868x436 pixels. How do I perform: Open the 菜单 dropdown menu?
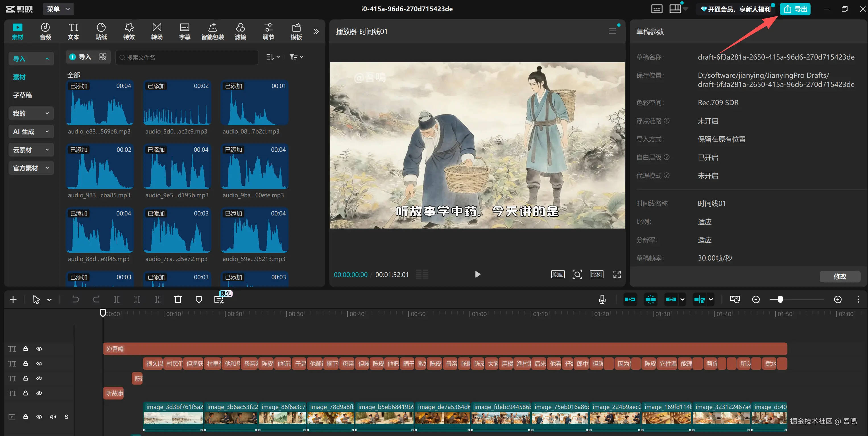point(58,9)
